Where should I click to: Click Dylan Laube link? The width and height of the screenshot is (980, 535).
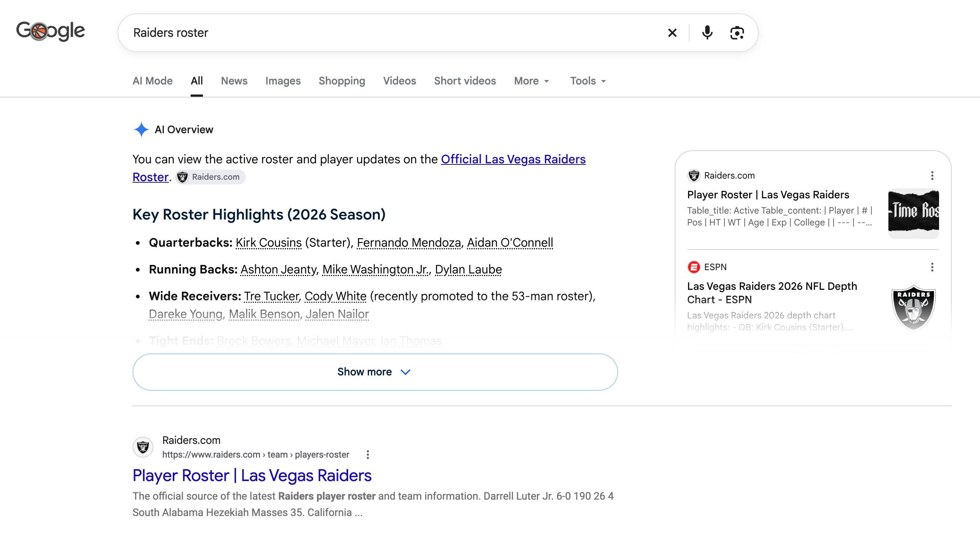pyautogui.click(x=468, y=270)
